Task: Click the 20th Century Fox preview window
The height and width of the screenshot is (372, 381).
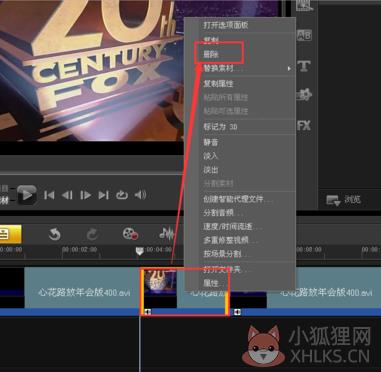Action: (x=92, y=70)
